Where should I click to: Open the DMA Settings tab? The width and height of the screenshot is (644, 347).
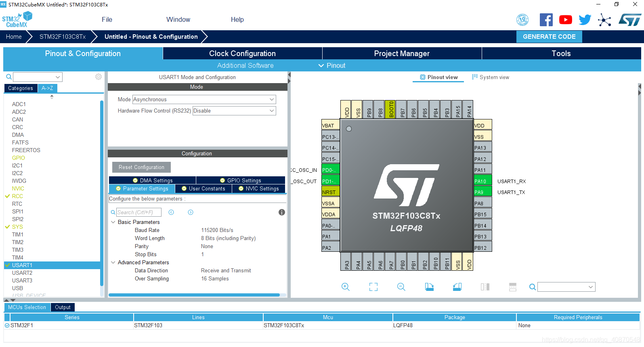coord(153,180)
